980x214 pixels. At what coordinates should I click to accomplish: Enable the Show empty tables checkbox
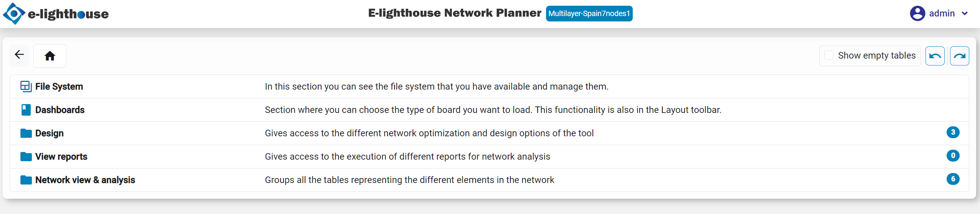pyautogui.click(x=829, y=56)
